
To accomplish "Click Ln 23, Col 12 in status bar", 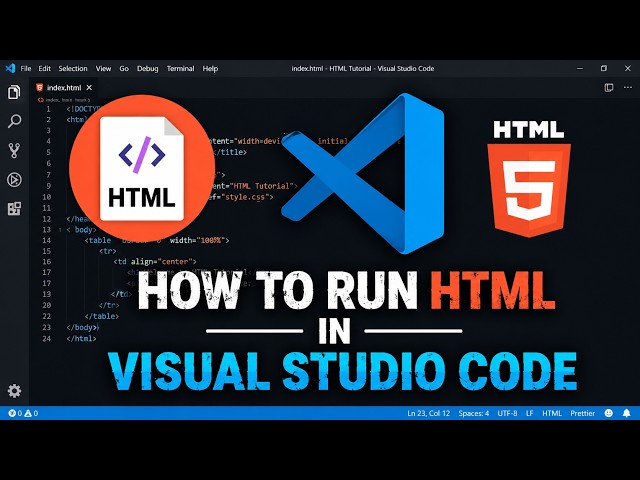I will coord(429,413).
